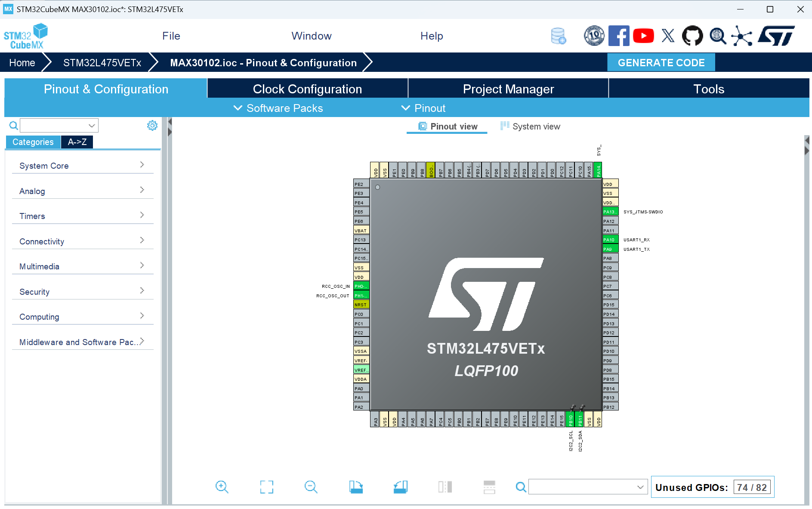The height and width of the screenshot is (509, 812).
Task: Click the STM32CubeMX logo
Action: coord(26,36)
